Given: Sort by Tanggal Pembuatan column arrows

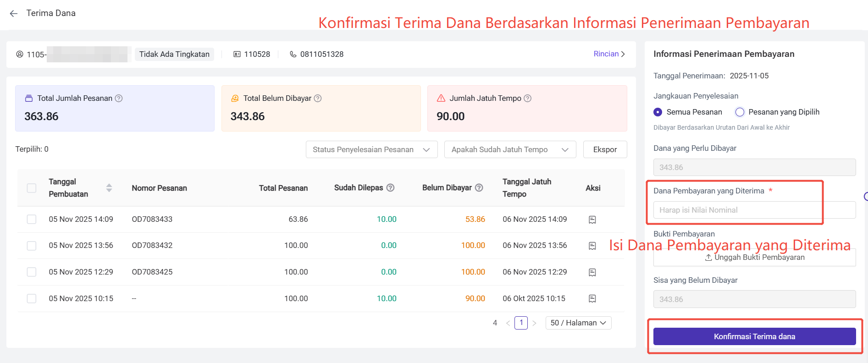Looking at the screenshot, I should click(x=109, y=187).
